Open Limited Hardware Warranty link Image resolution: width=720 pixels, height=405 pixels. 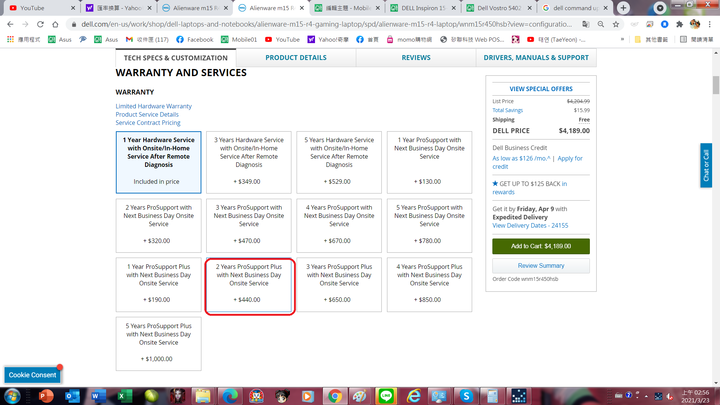point(153,106)
